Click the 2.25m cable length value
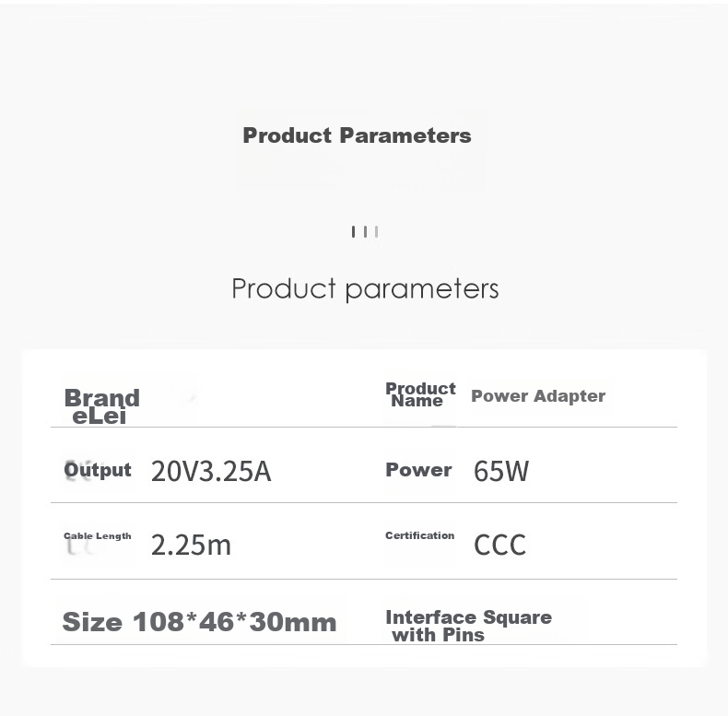The width and height of the screenshot is (728, 716). 191,546
